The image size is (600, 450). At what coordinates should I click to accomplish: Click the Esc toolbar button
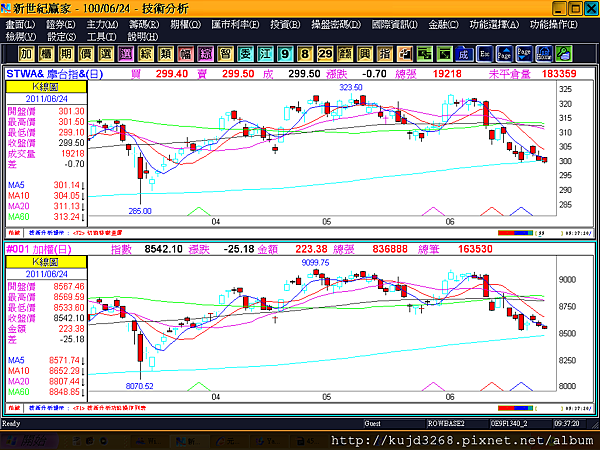(x=484, y=54)
